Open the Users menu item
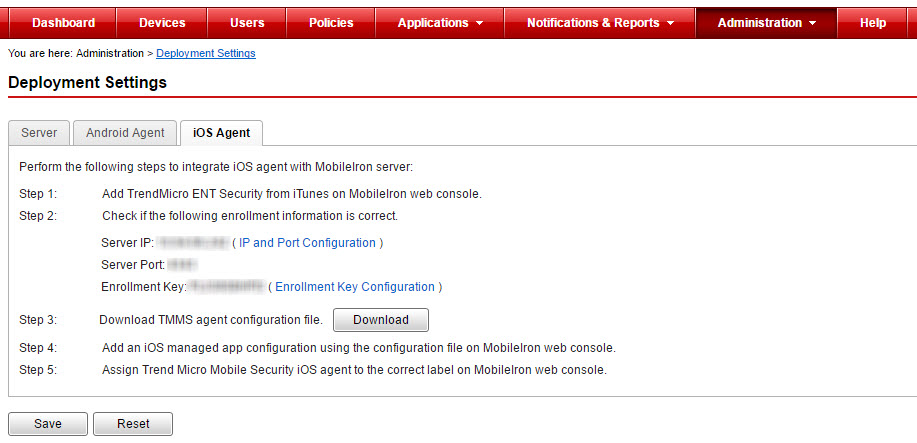917x443 pixels. 247,23
